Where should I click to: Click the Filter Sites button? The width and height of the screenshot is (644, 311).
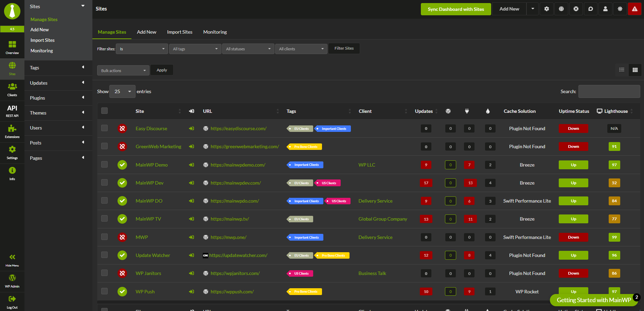[x=344, y=48]
